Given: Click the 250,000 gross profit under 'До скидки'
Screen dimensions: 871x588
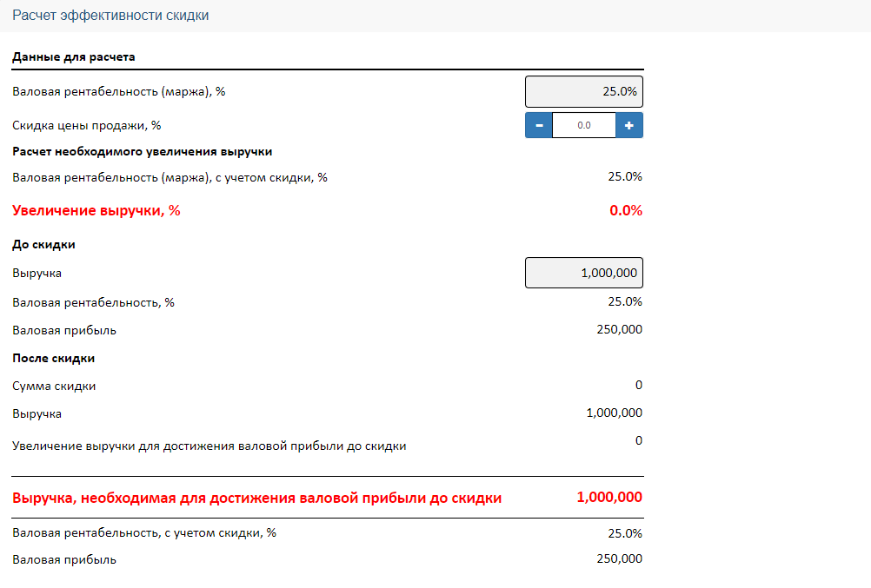Looking at the screenshot, I should [x=620, y=329].
